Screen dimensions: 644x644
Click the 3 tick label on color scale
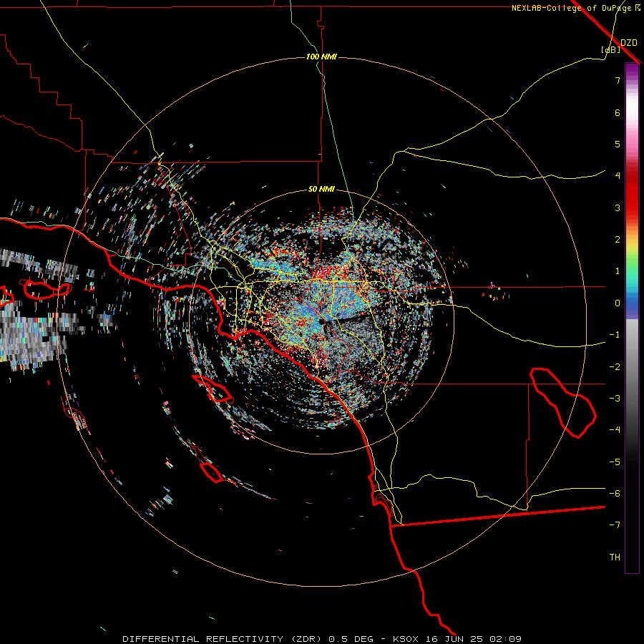(618, 208)
